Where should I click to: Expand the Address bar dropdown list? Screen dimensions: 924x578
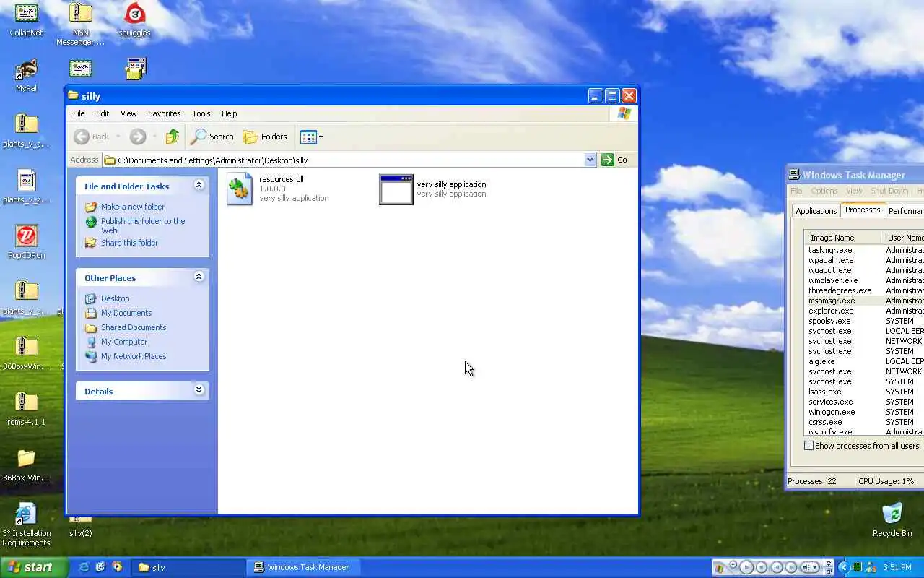click(590, 160)
